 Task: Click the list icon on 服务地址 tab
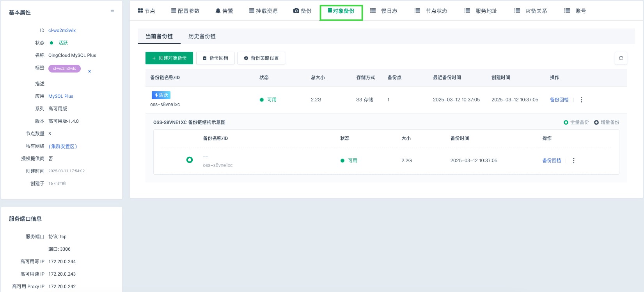467,11
